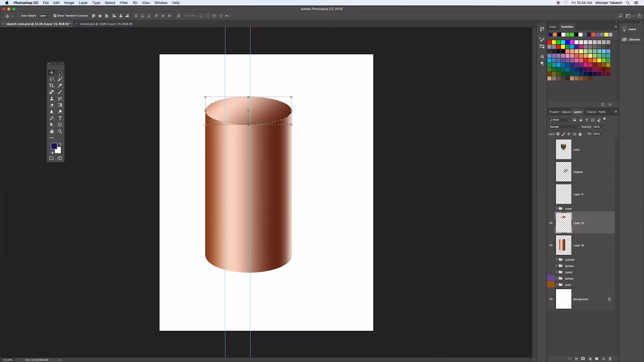
Task: Hide the Background layer
Action: click(x=551, y=299)
